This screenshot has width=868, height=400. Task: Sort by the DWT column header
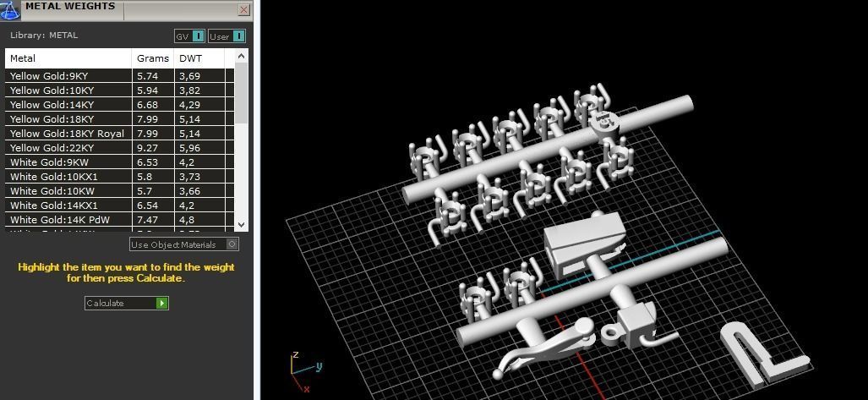pyautogui.click(x=199, y=58)
